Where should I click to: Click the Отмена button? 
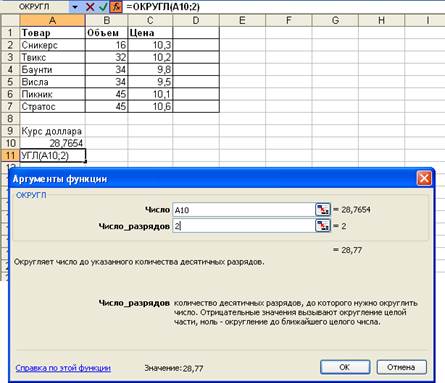pos(401,367)
